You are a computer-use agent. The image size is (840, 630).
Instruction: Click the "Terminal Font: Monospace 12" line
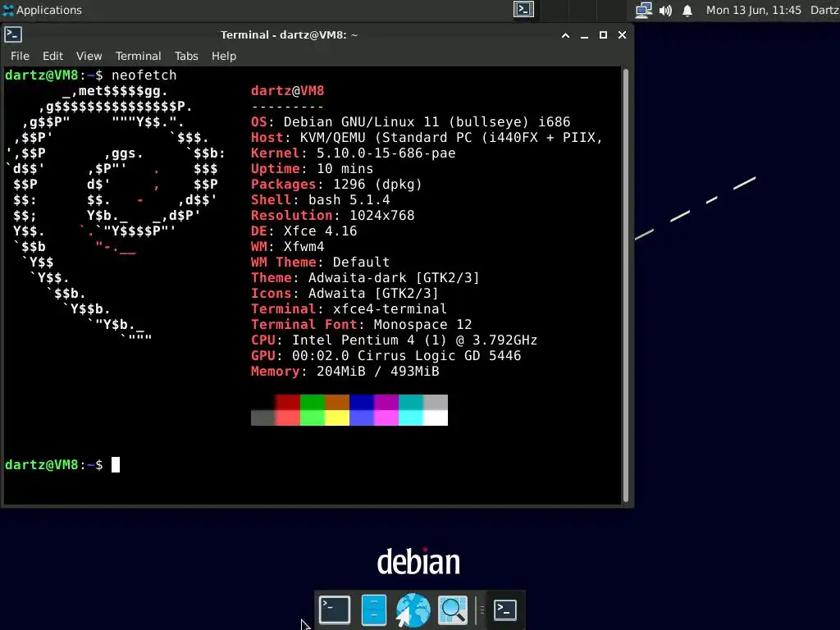(362, 324)
